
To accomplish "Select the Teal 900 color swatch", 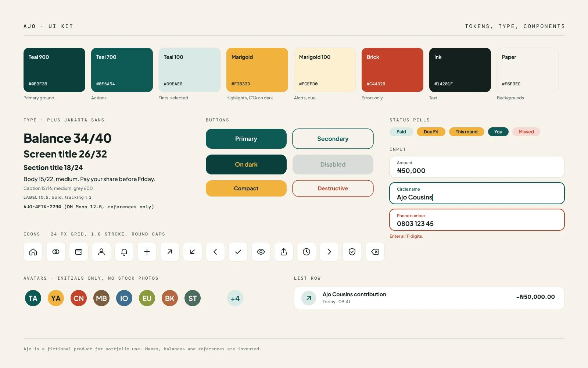I will 54,70.
